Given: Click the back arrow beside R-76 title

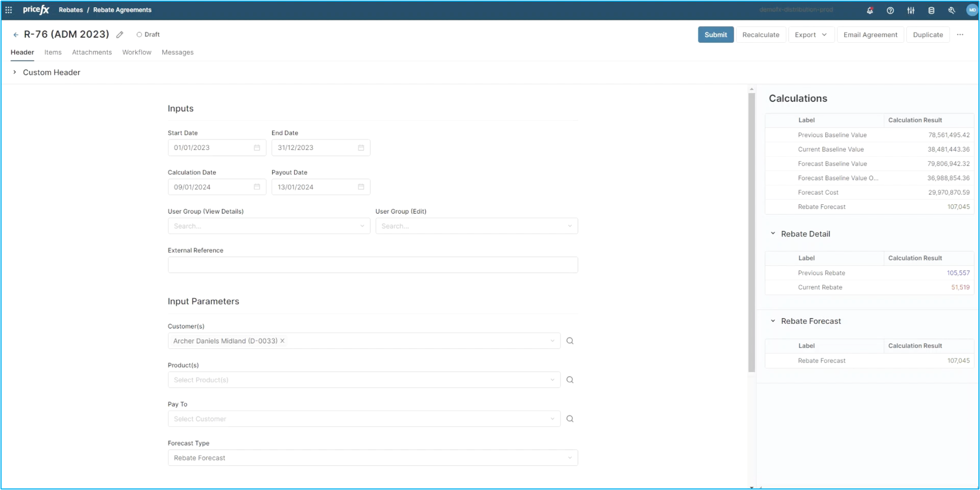Looking at the screenshot, I should click(x=16, y=35).
